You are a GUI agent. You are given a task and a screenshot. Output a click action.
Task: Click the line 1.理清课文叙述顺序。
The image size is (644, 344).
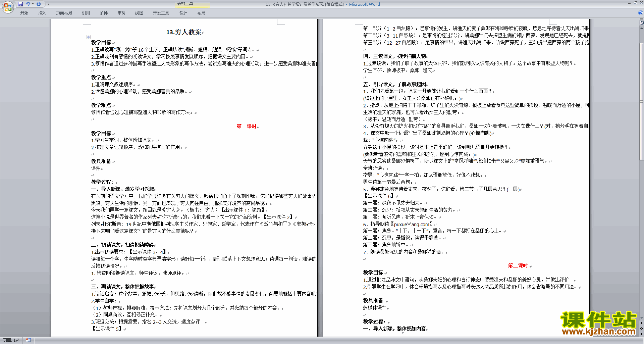click(113, 84)
